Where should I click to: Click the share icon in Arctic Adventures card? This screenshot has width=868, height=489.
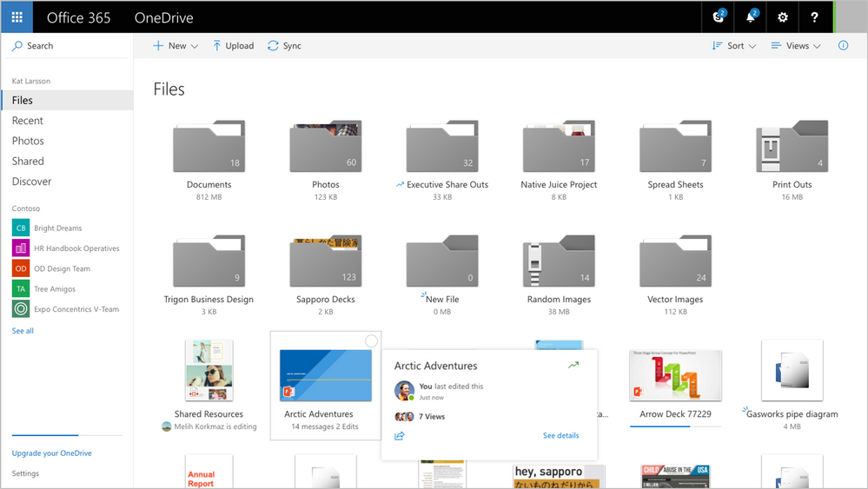(400, 436)
